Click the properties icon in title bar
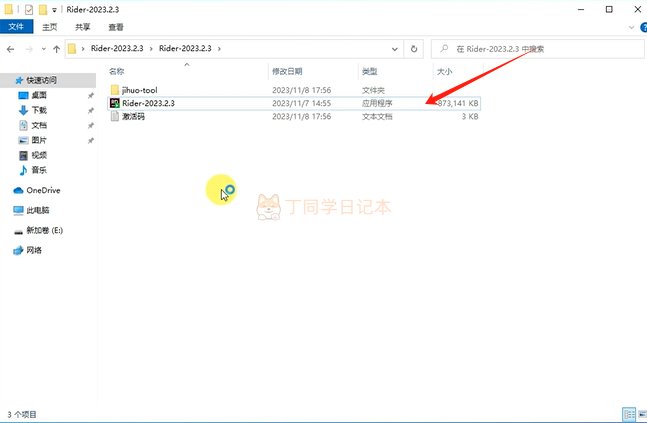 pos(28,9)
